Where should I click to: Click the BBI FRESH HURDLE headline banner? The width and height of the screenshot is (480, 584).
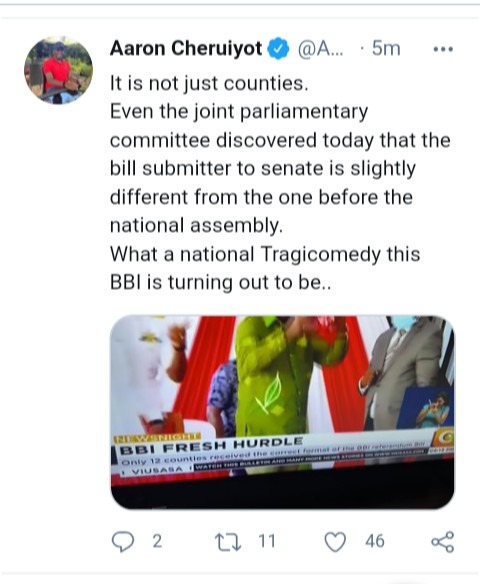click(211, 446)
